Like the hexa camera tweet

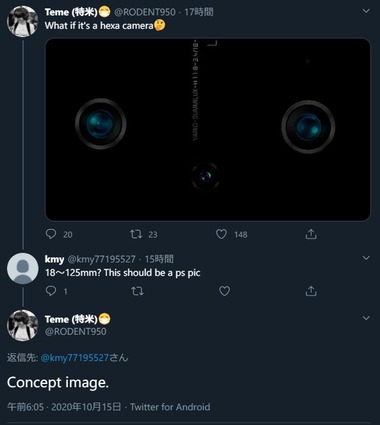pos(221,234)
